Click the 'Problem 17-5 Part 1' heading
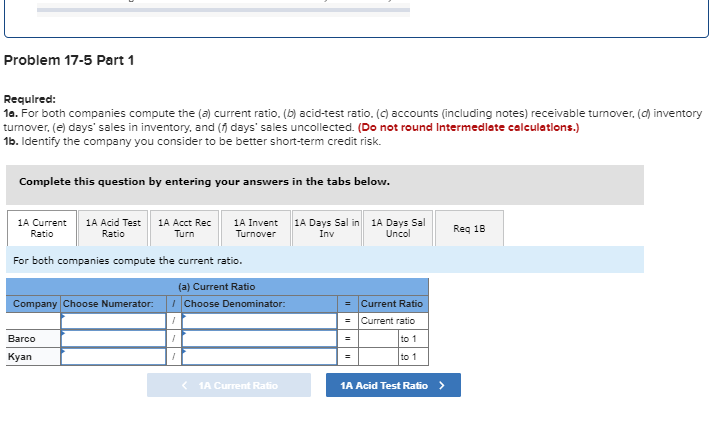This screenshot has width=712, height=443. pyautogui.click(x=69, y=60)
